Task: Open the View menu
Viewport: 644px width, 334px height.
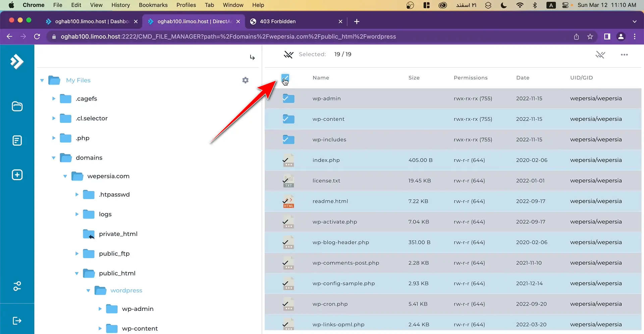Action: tap(96, 5)
